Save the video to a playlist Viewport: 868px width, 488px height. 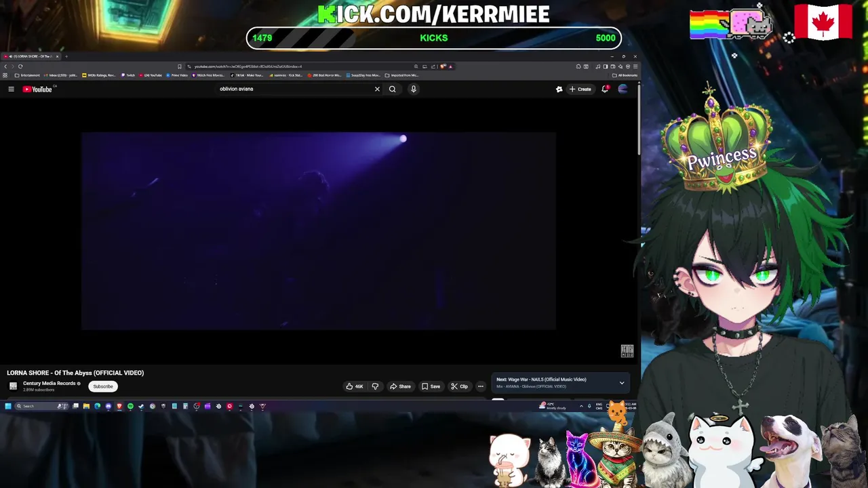tap(431, 386)
